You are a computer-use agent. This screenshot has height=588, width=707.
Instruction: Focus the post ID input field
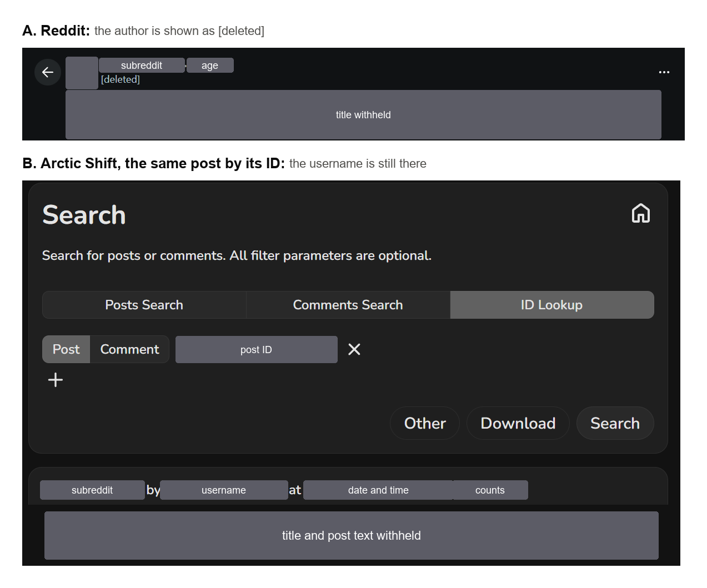pos(257,349)
